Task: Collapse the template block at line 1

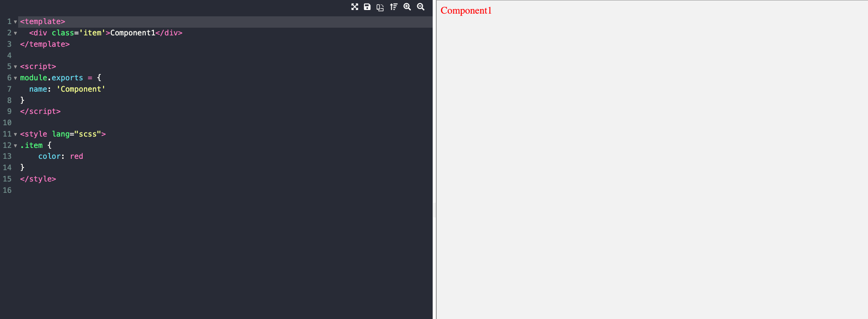Action: [15, 22]
